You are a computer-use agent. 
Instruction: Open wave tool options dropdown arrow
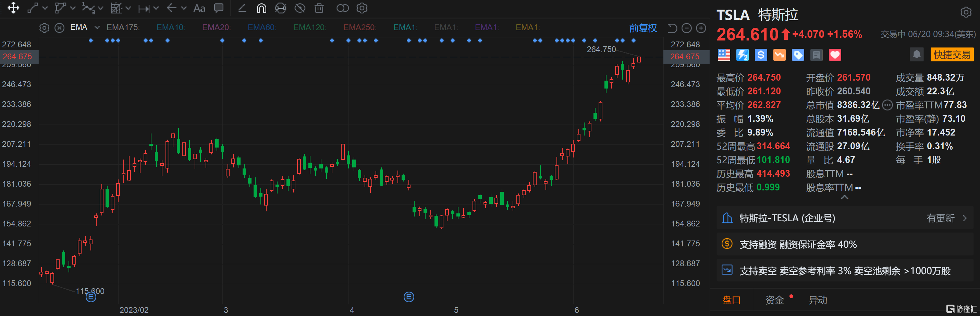click(x=100, y=8)
